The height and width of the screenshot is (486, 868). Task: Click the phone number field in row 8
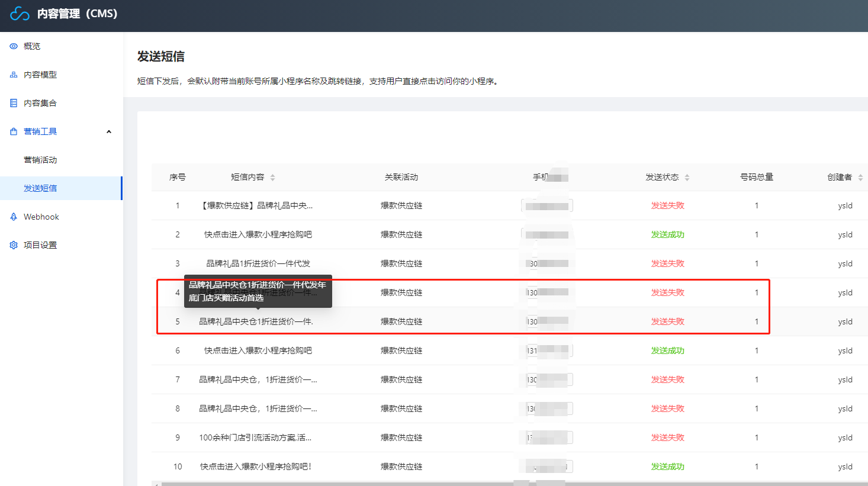pyautogui.click(x=548, y=408)
